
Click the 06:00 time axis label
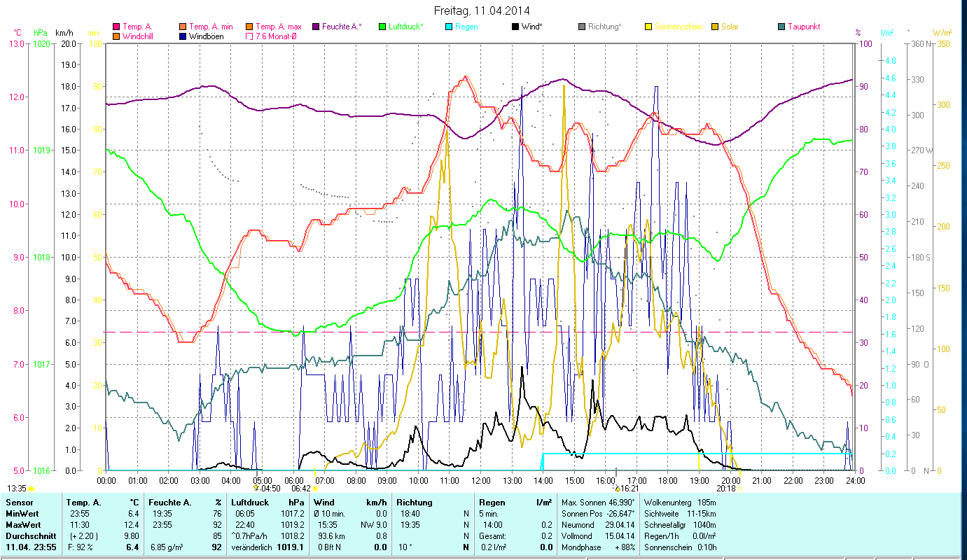(x=293, y=480)
